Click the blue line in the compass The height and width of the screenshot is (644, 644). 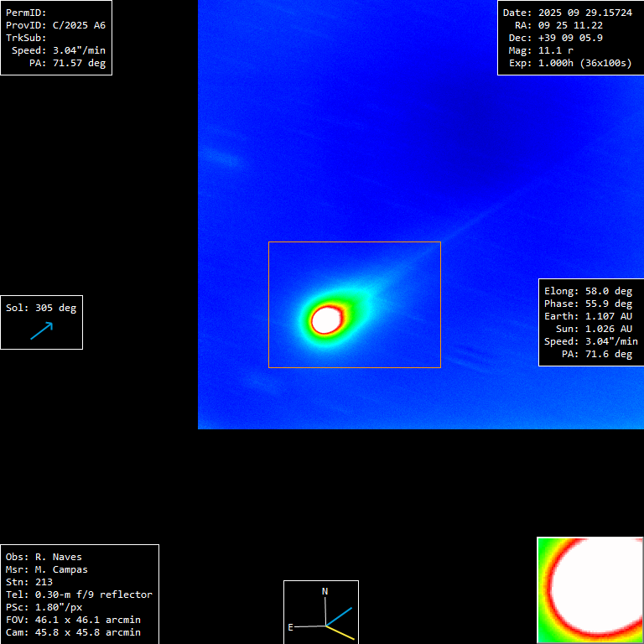pos(340,616)
